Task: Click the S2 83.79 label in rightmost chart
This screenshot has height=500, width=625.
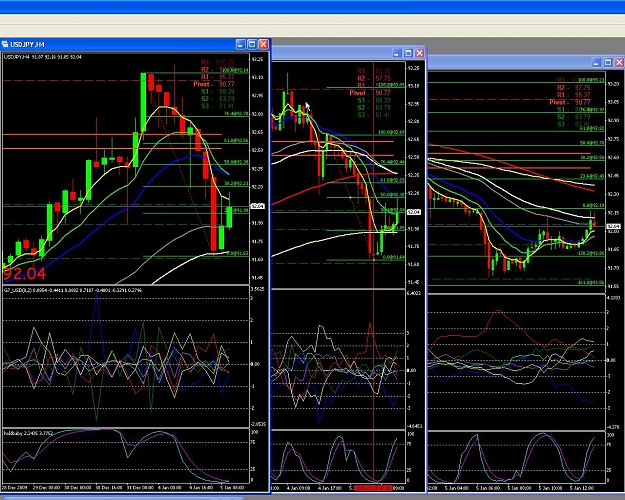Action: point(573,117)
